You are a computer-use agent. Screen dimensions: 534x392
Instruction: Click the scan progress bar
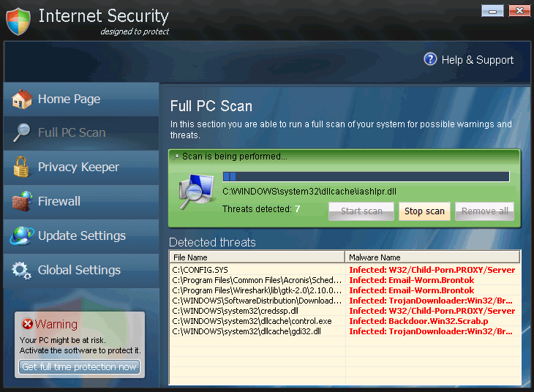(366, 176)
